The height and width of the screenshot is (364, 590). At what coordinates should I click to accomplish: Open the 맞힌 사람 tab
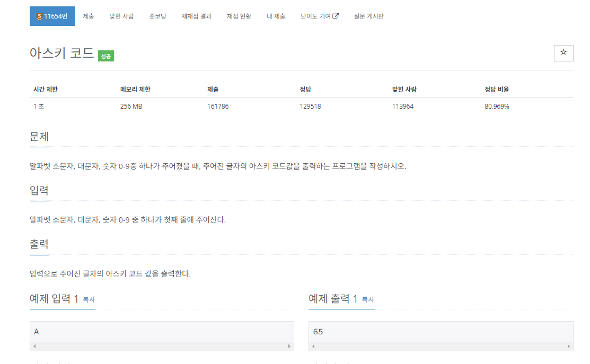(x=121, y=16)
